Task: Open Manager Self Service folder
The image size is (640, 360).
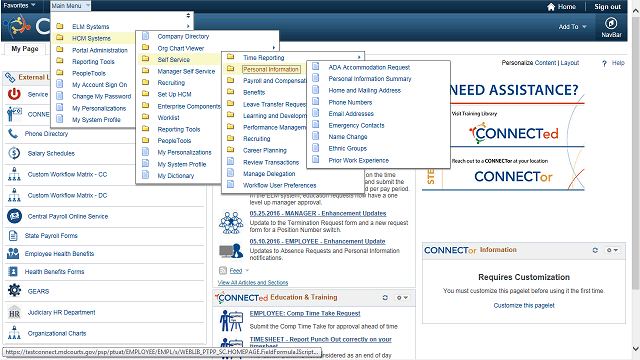Action: pos(186,71)
